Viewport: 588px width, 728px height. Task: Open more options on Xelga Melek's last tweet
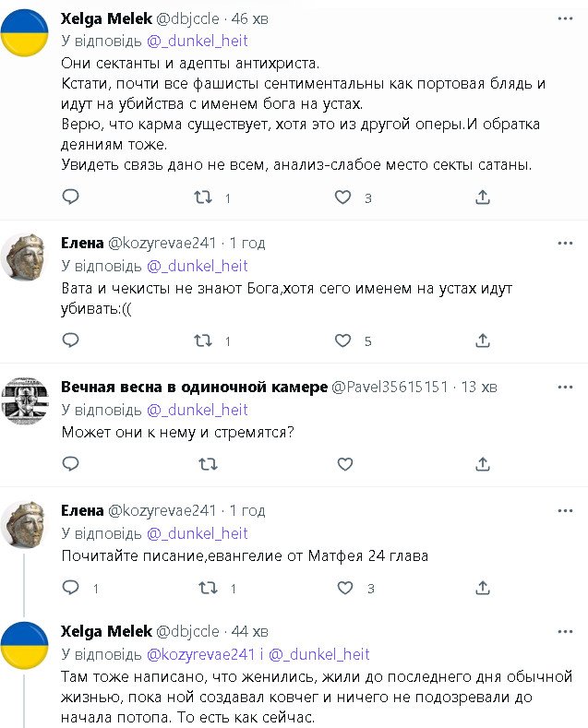point(565,632)
